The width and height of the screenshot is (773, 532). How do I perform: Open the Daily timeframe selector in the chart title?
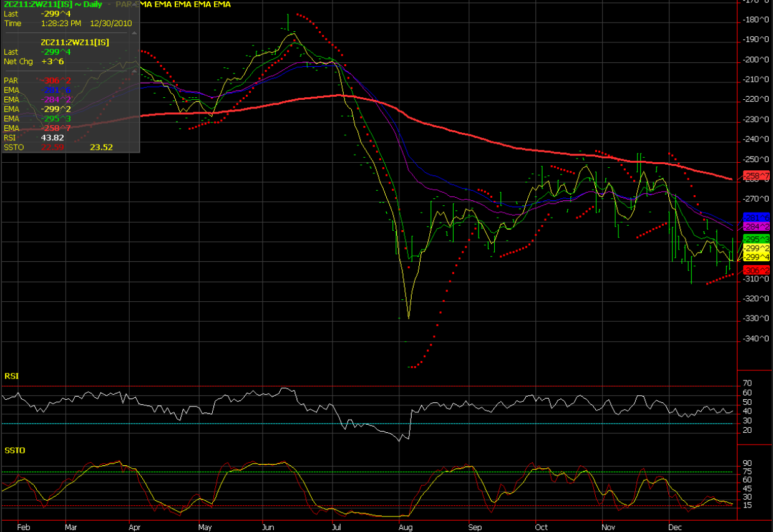(92, 4)
